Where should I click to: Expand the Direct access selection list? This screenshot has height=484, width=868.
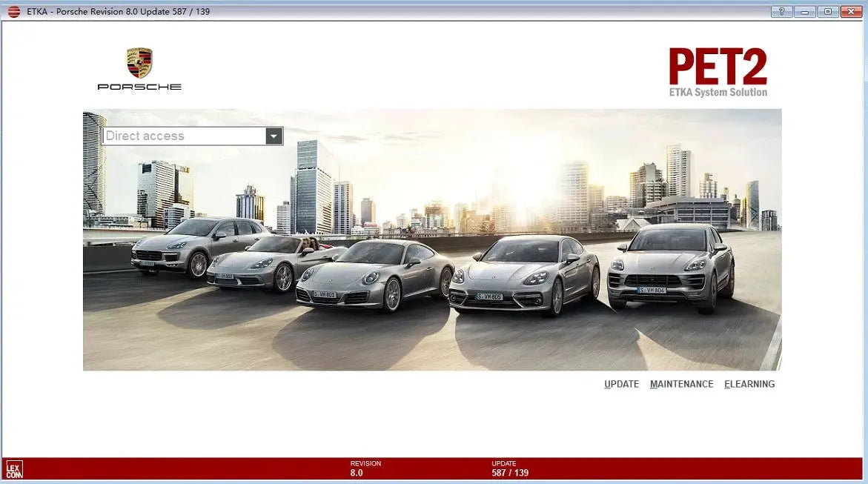tap(274, 136)
